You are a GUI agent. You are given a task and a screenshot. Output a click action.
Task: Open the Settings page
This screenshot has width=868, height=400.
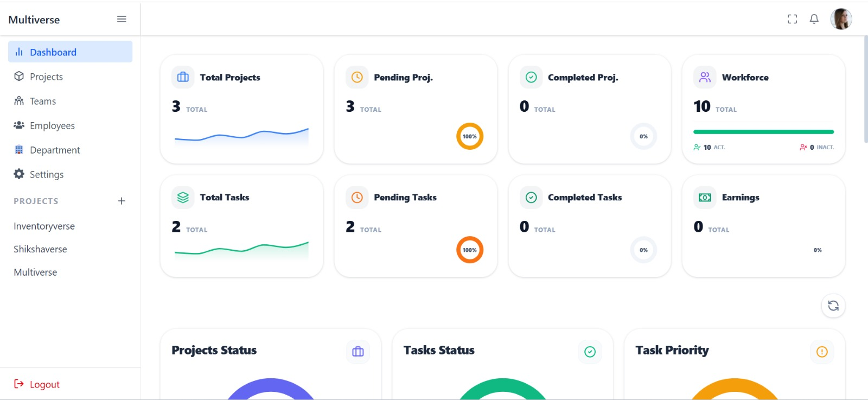(x=47, y=174)
